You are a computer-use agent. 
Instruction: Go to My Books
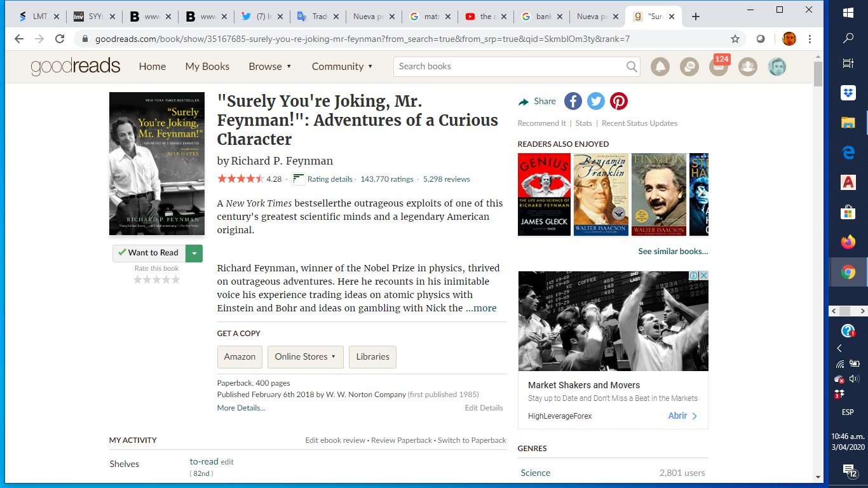click(x=207, y=66)
